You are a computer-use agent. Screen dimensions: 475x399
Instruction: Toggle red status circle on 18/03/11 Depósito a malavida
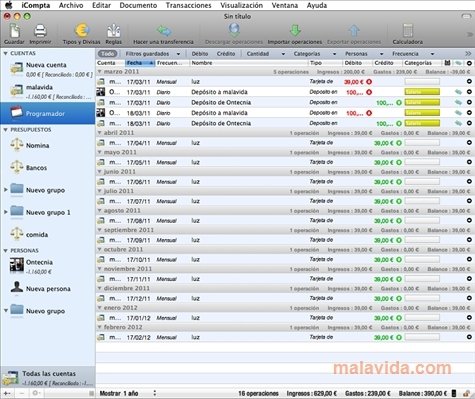pos(369,113)
